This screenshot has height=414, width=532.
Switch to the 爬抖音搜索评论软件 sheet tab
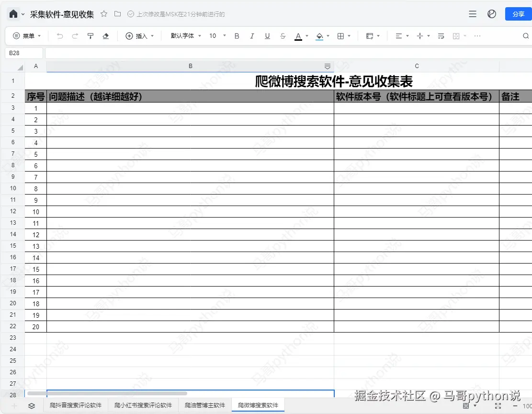(x=75, y=405)
